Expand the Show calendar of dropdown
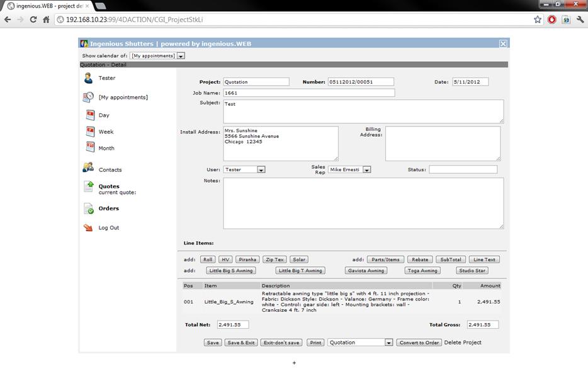The image size is (588, 376). (181, 56)
